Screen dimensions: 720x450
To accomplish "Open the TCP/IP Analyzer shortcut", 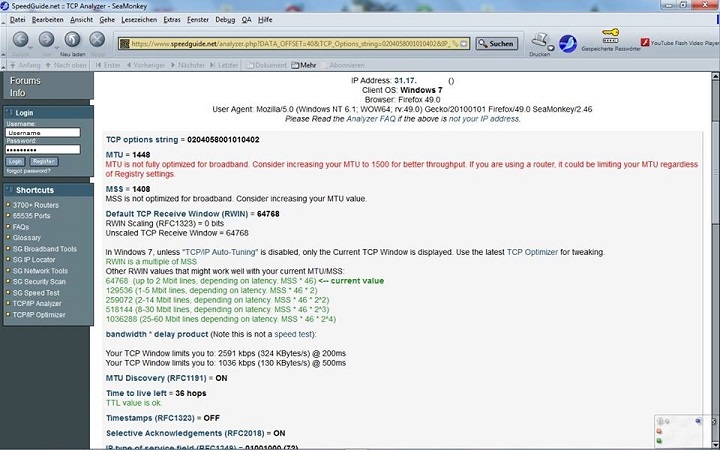I will 37,304.
